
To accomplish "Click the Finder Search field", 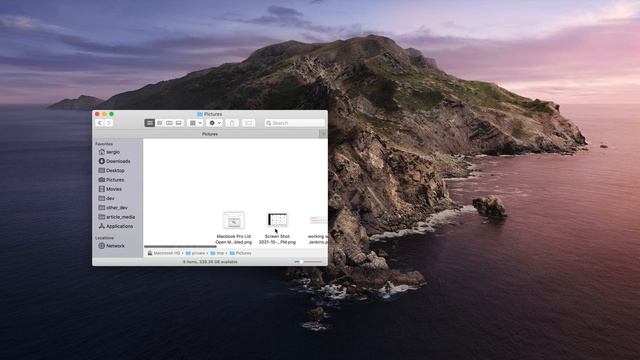I will coord(295,123).
